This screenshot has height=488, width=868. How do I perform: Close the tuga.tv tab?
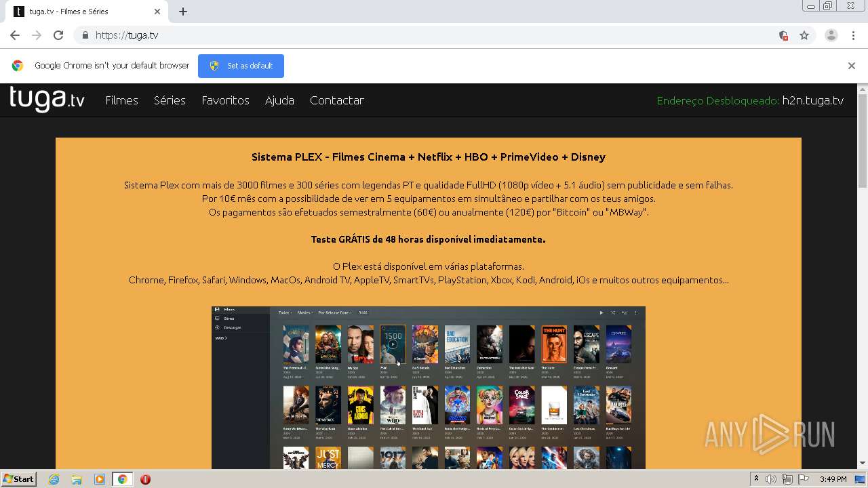(x=157, y=12)
